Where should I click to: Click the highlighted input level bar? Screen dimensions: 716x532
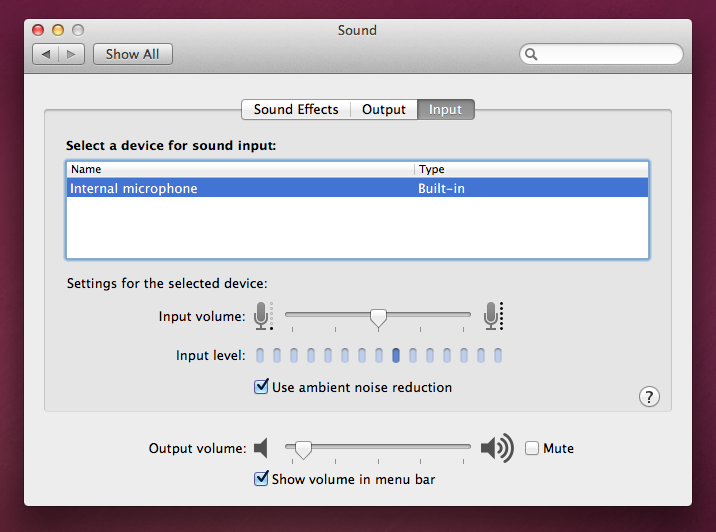point(396,355)
